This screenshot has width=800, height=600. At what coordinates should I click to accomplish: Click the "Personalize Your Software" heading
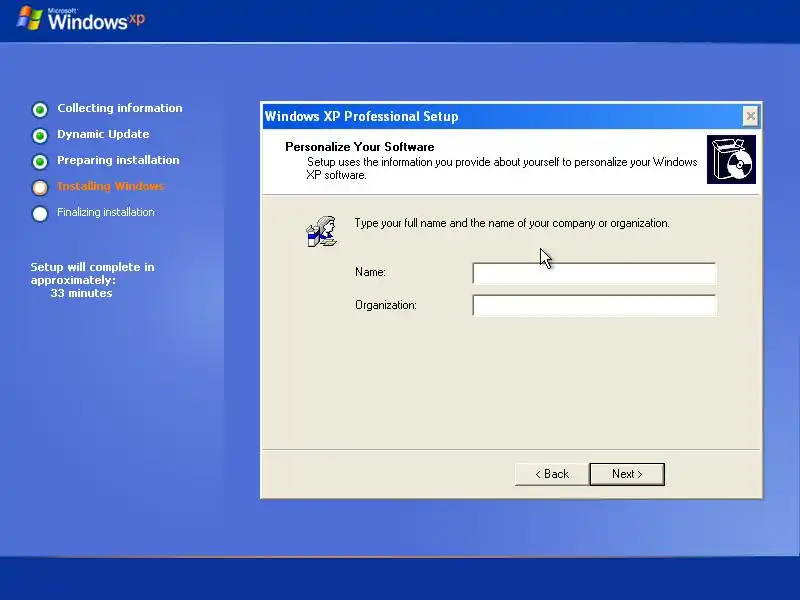click(x=360, y=147)
